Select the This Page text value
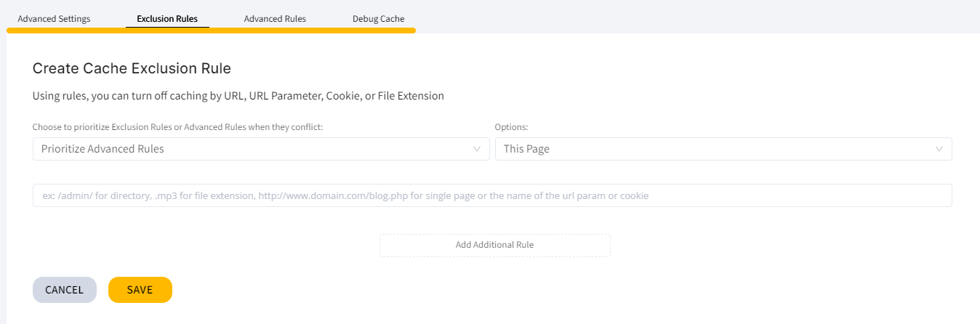980x324 pixels. point(526,149)
